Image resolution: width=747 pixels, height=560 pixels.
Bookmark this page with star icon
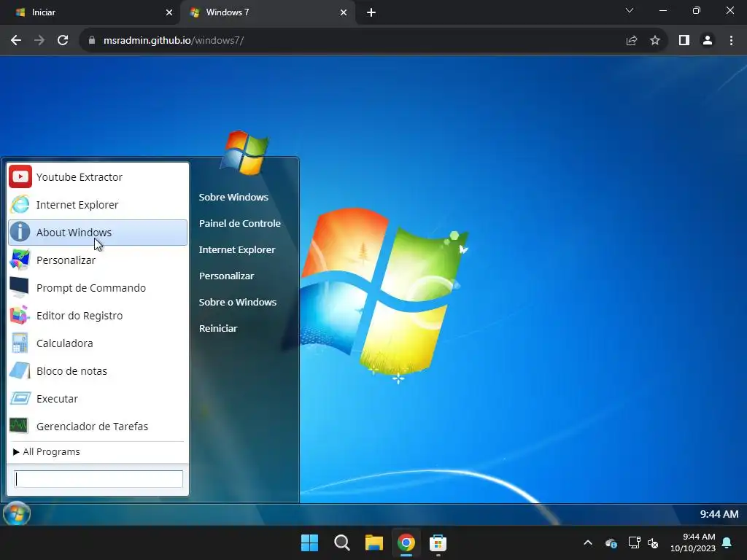tap(655, 41)
